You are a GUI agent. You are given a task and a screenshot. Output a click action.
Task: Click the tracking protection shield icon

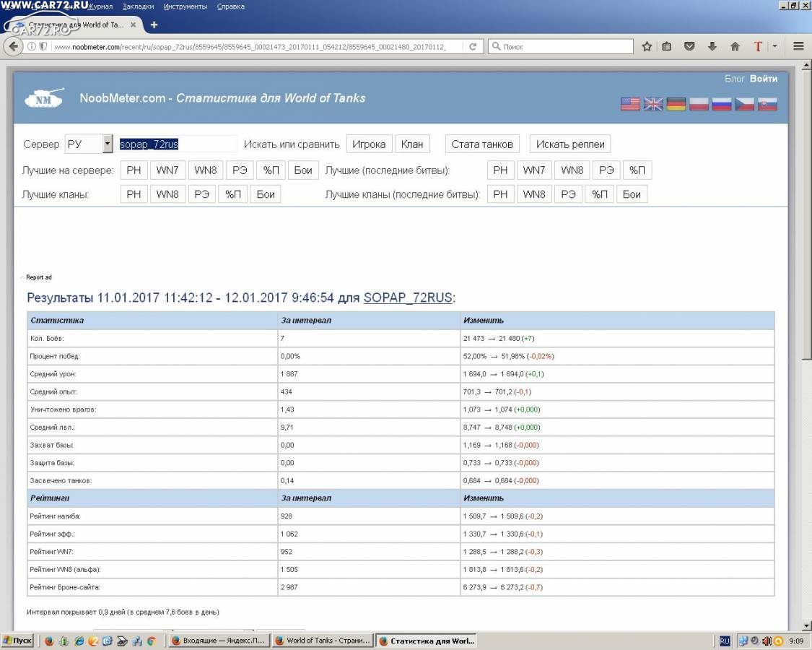coord(43,47)
